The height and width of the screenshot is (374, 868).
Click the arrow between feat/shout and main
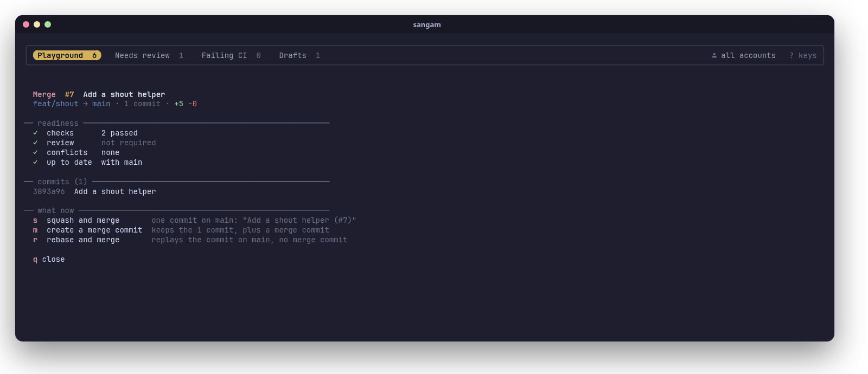tap(85, 104)
